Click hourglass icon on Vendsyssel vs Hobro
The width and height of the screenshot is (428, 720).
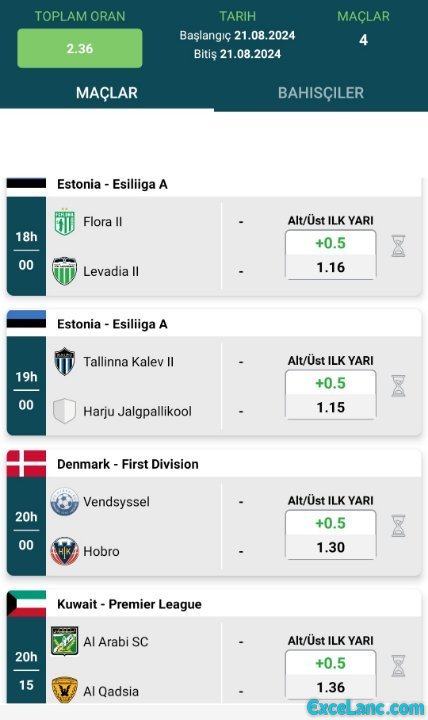pos(398,526)
